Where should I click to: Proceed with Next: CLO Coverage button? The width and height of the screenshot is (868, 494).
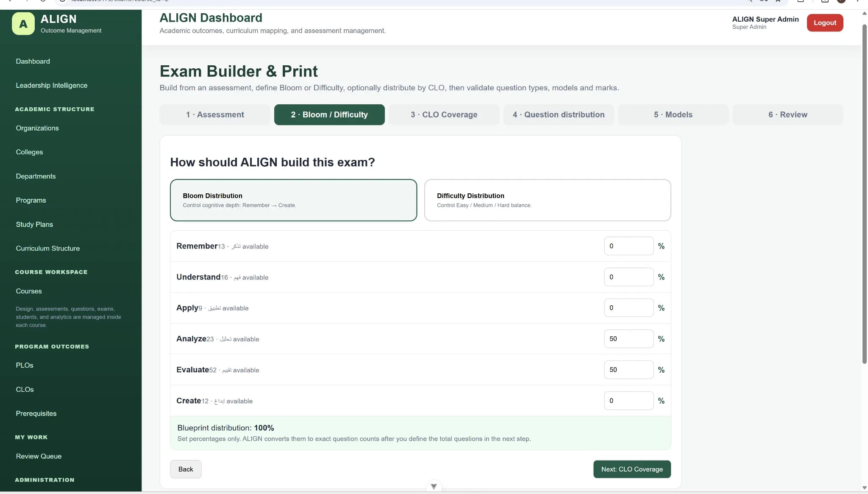[632, 469]
